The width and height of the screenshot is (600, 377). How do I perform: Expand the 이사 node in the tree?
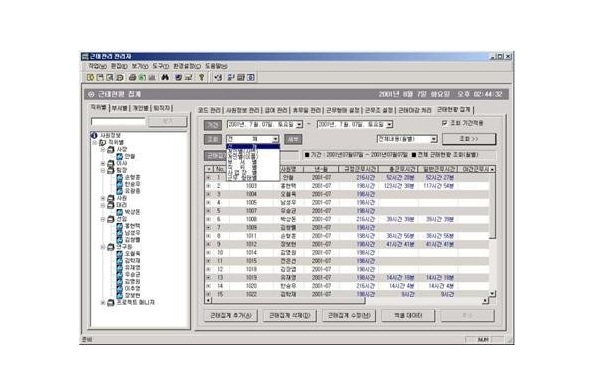click(103, 163)
